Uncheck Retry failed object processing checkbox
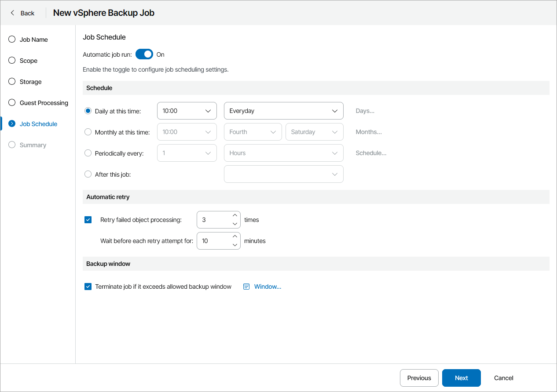This screenshot has height=392, width=557. tap(88, 220)
